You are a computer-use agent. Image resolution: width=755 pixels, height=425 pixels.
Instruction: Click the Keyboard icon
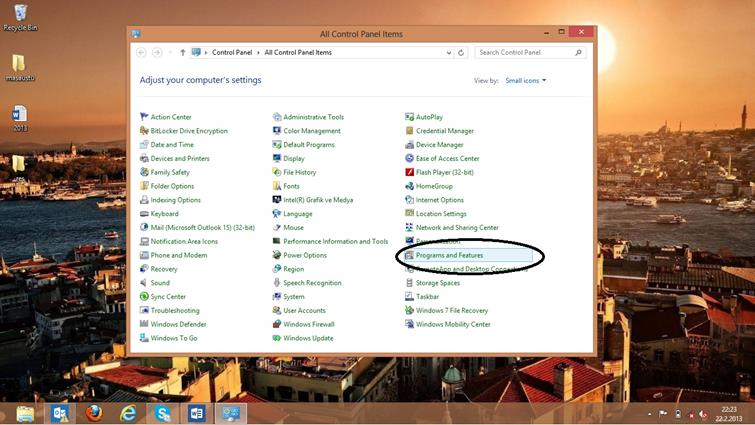pos(144,214)
